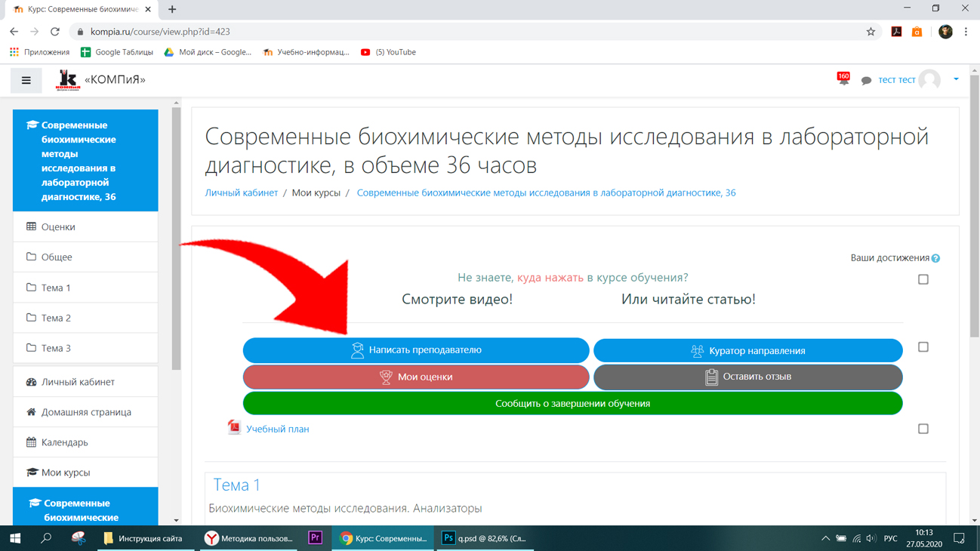Open Chrome's three-dot menu
Viewport: 980px width, 551px height.
tap(966, 32)
